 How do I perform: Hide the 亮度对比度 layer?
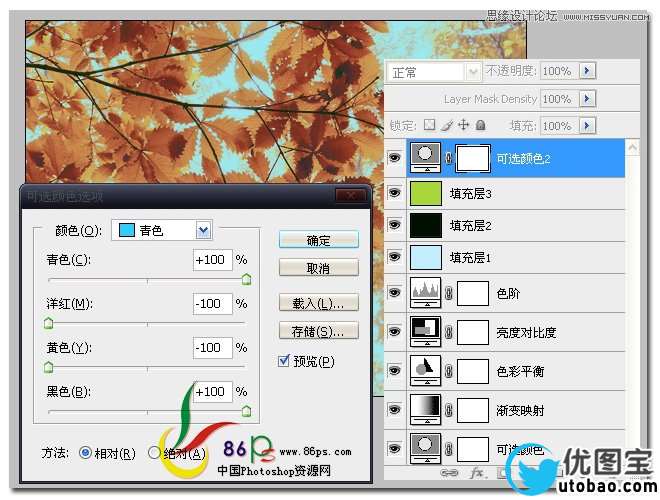(x=394, y=331)
